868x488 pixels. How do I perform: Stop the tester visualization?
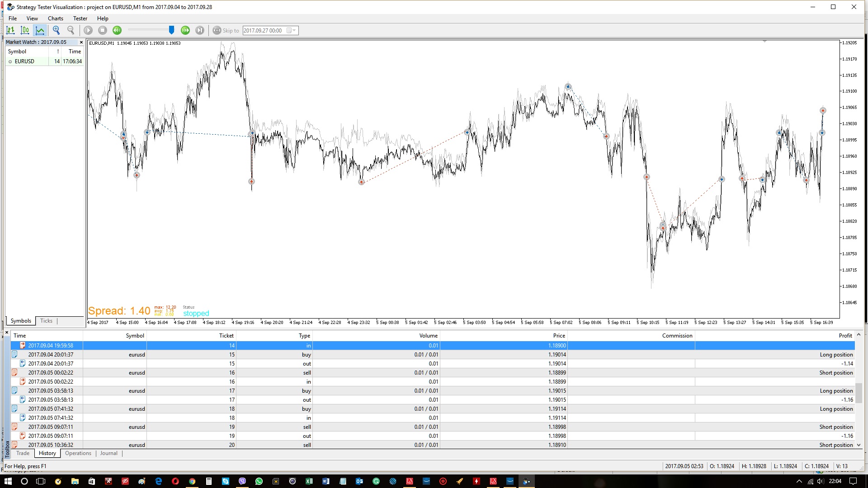tap(103, 30)
